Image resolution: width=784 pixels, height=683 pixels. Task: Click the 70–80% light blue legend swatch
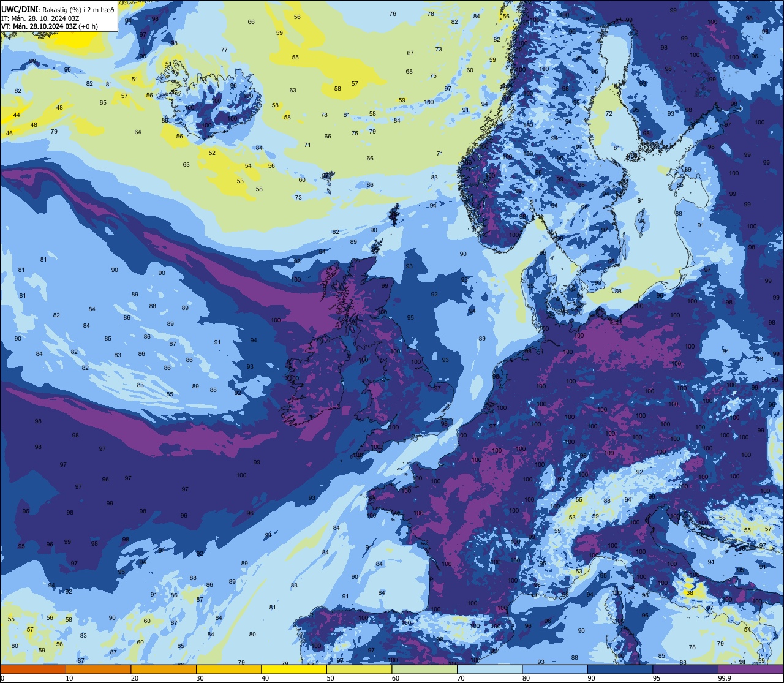[x=489, y=669]
